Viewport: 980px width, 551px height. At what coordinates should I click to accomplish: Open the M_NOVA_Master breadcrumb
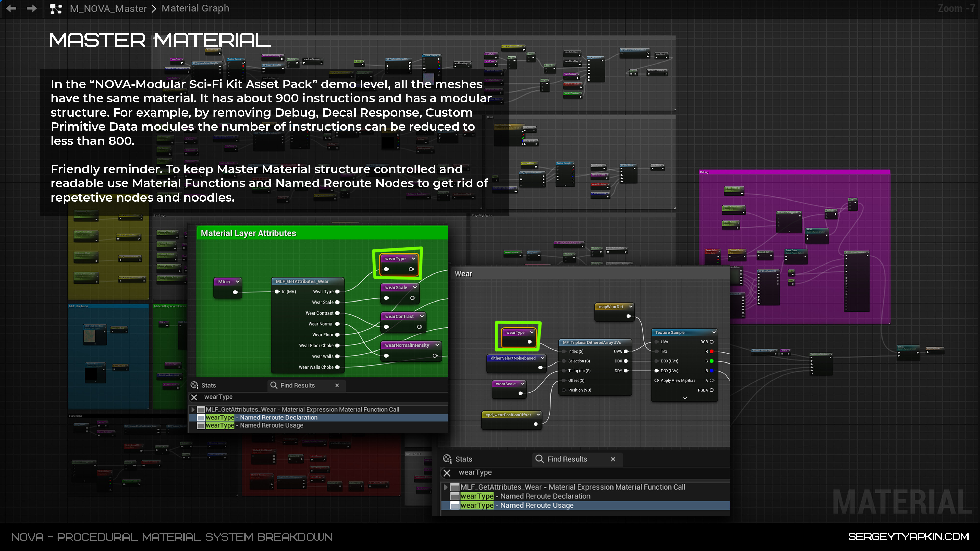pyautogui.click(x=108, y=8)
